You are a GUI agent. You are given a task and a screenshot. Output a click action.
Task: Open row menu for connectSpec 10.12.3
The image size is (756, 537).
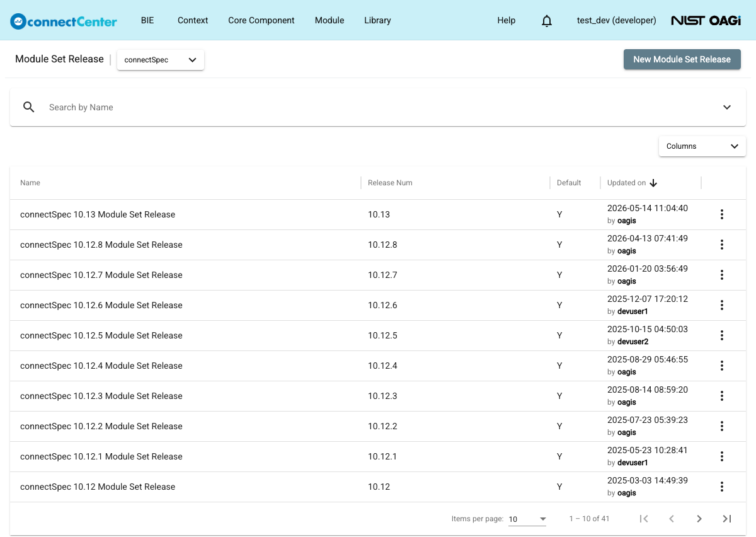click(x=722, y=396)
